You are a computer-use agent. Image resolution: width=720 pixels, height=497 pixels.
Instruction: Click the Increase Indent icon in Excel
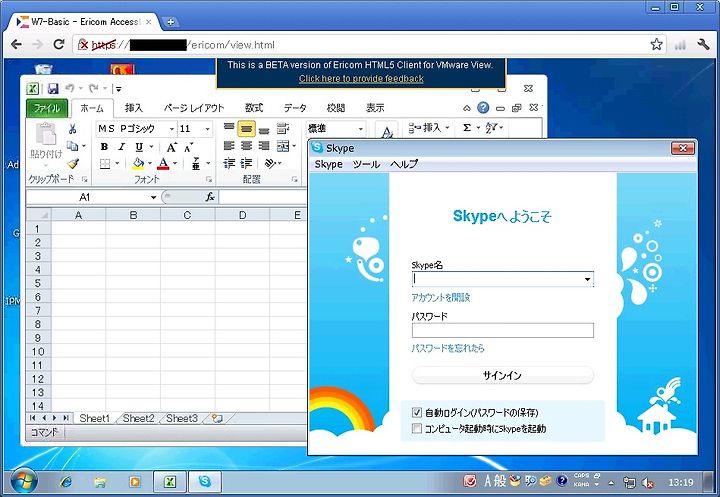click(247, 163)
